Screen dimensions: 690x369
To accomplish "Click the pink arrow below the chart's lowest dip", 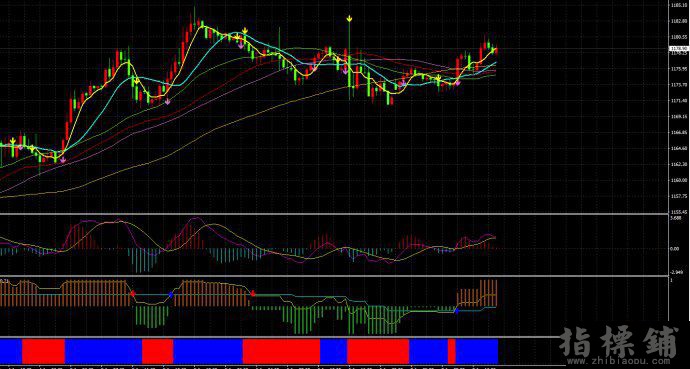I will [63, 160].
